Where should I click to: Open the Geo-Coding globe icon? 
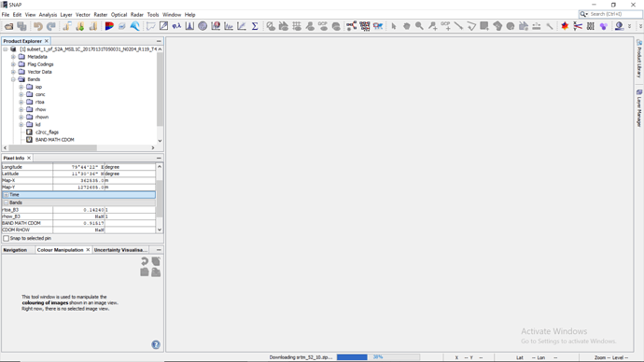tap(203, 26)
